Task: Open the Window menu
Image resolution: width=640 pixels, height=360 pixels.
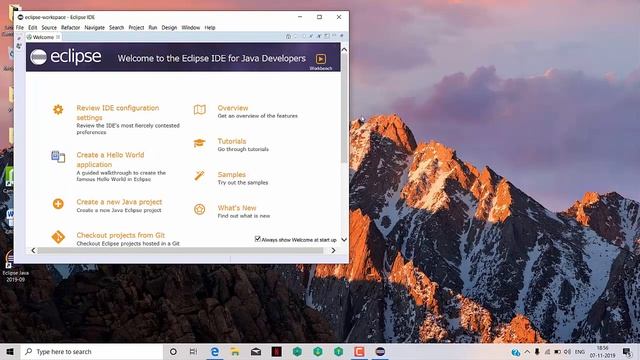Action: click(191, 27)
